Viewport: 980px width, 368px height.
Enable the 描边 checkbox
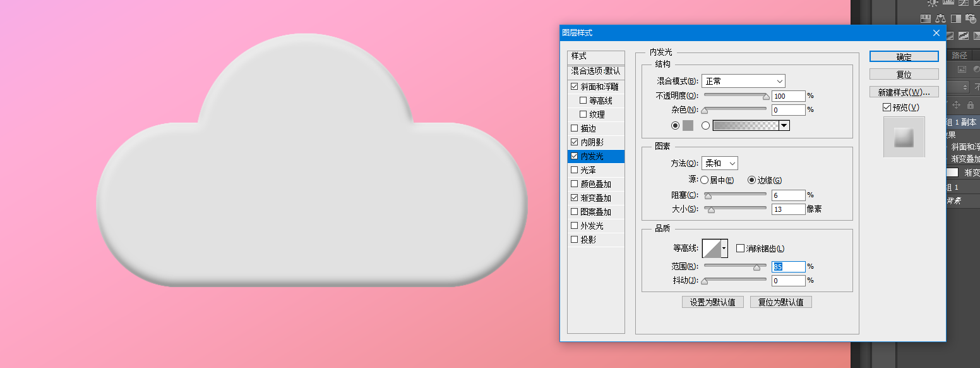click(574, 128)
